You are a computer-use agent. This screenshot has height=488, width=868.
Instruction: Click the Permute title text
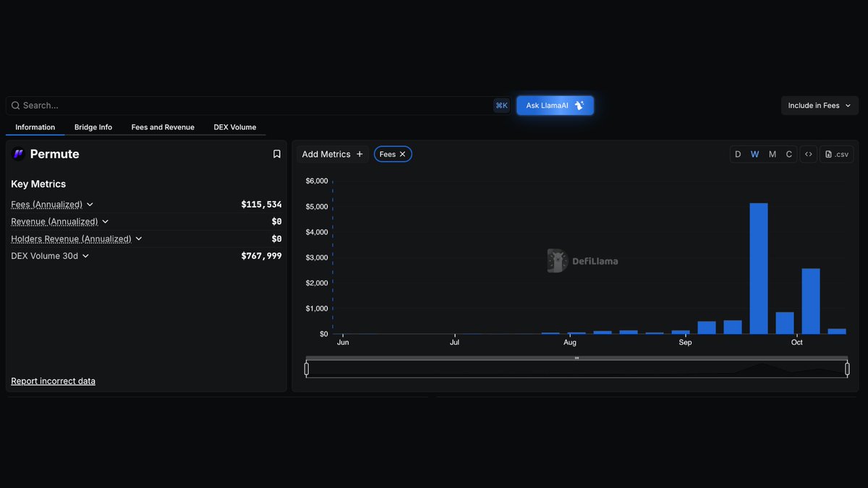tap(55, 154)
